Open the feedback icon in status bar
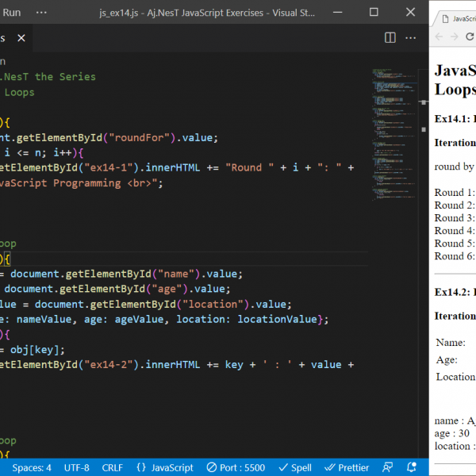The image size is (476, 476). [388, 467]
